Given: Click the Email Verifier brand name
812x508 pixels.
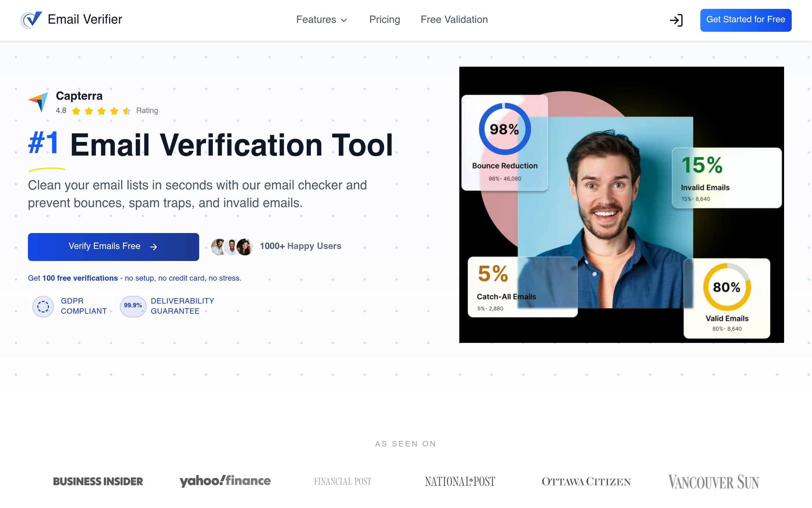Looking at the screenshot, I should pos(85,19).
